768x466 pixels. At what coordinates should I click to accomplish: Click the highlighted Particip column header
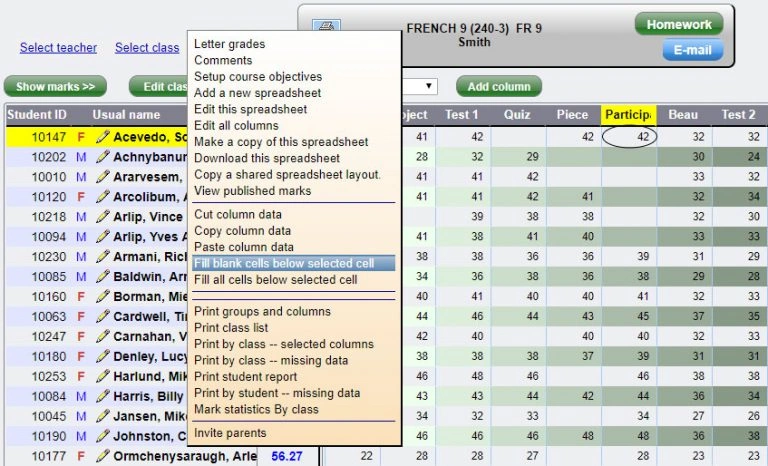(627, 115)
